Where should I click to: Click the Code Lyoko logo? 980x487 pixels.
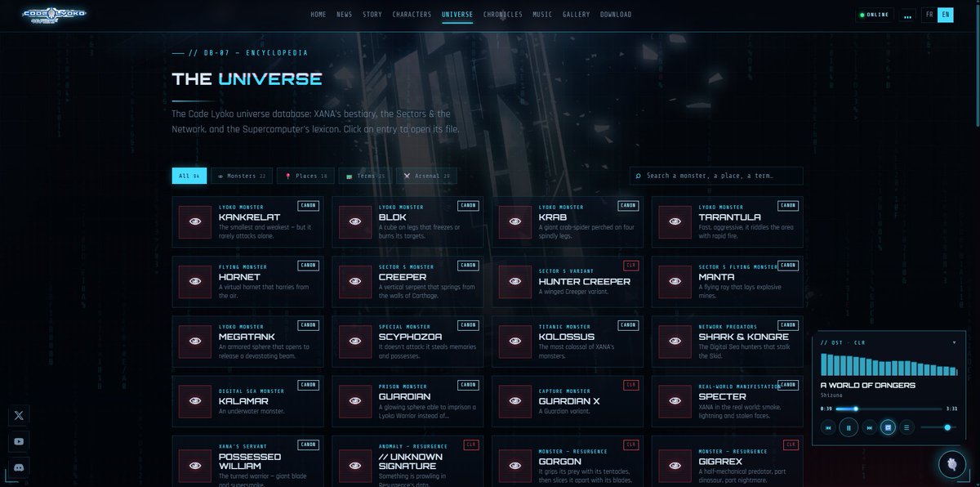pyautogui.click(x=55, y=15)
